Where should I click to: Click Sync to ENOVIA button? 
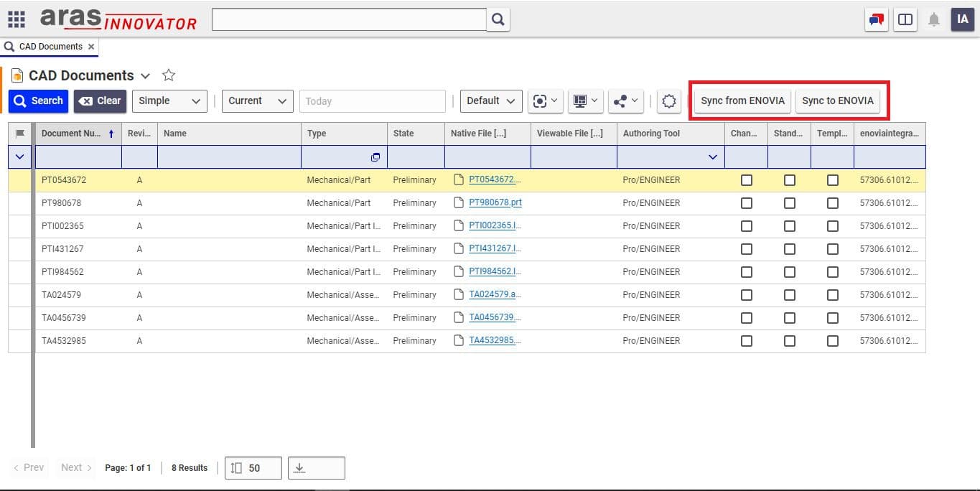837,101
